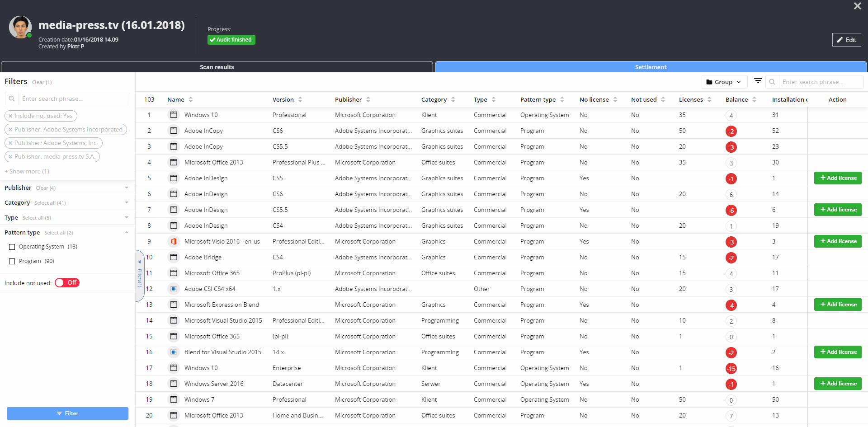868x427 pixels.
Task: Click the user avatar picture in header
Action: (20, 27)
